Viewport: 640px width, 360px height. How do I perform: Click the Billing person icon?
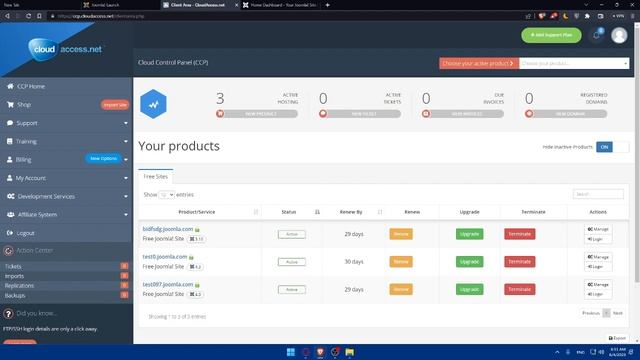[9, 160]
